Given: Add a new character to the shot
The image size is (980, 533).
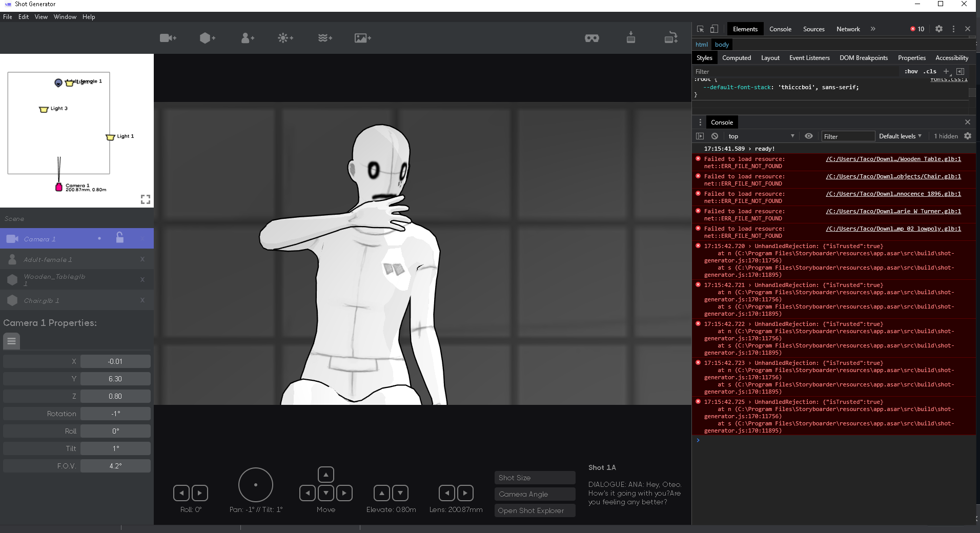Looking at the screenshot, I should tap(247, 37).
